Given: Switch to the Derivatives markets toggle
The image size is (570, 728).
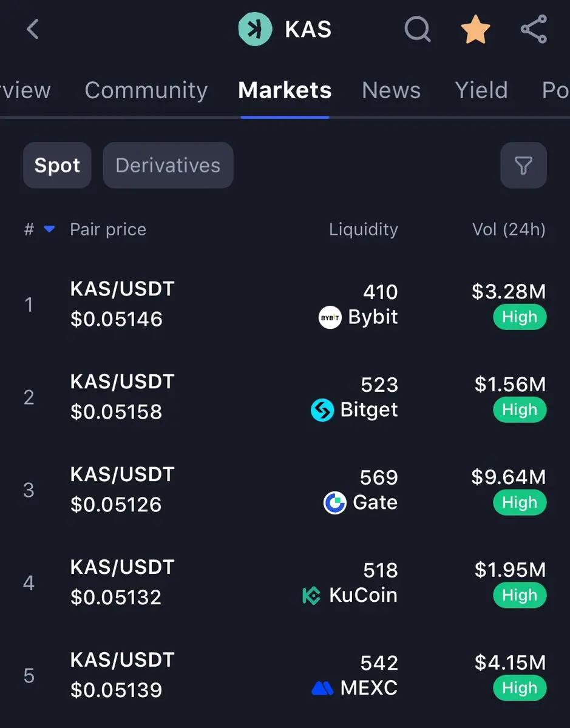Looking at the screenshot, I should coord(168,165).
